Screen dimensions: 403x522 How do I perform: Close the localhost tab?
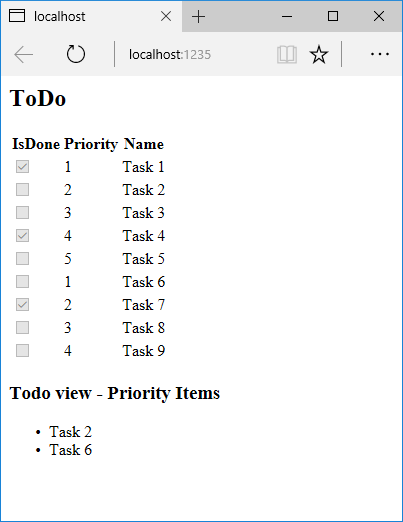click(x=166, y=16)
